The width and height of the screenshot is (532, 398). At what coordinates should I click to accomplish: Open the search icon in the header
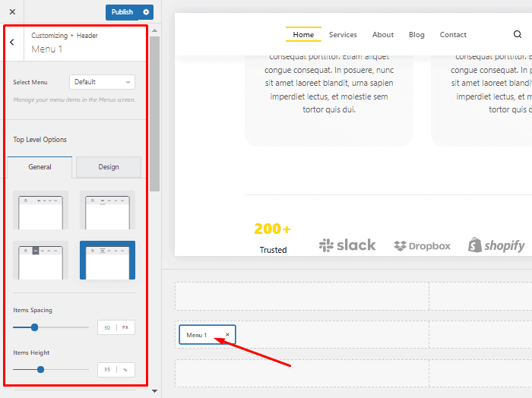[x=518, y=34]
